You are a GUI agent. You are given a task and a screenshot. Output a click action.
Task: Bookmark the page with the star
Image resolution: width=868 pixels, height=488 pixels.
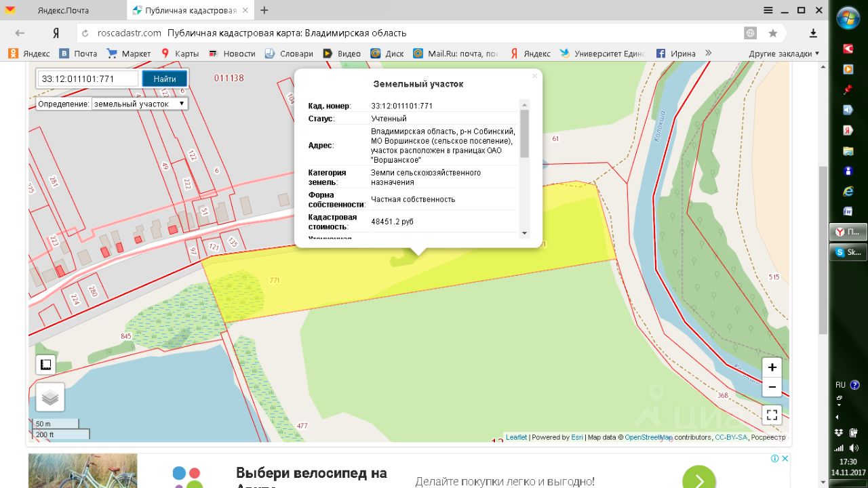pyautogui.click(x=773, y=33)
